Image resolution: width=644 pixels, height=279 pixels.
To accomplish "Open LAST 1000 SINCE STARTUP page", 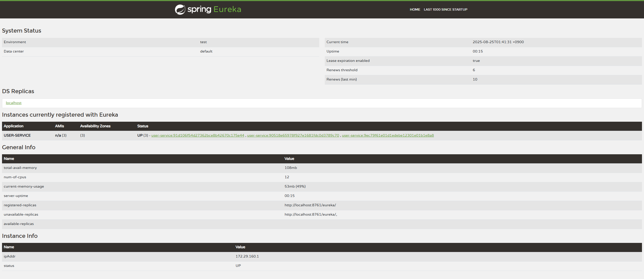I will tap(445, 10).
